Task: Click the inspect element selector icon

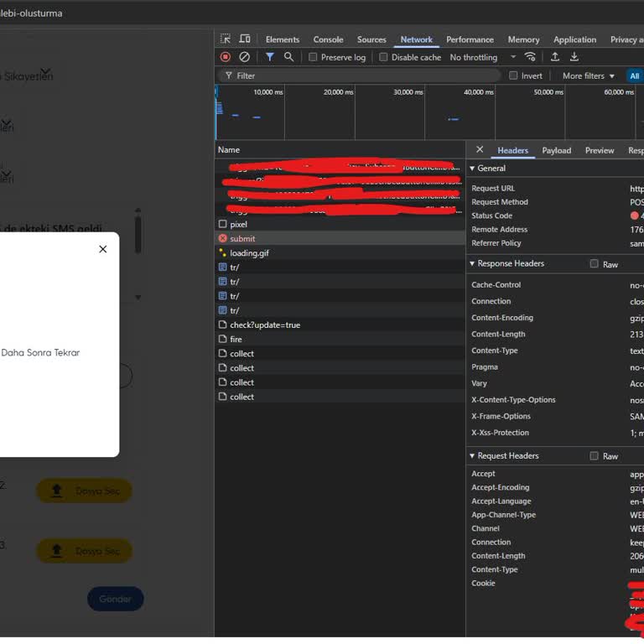Action: coord(226,39)
